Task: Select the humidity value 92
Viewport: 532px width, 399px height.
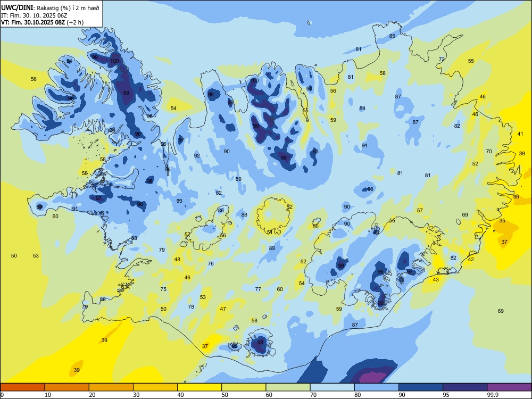Action: [x=197, y=156]
